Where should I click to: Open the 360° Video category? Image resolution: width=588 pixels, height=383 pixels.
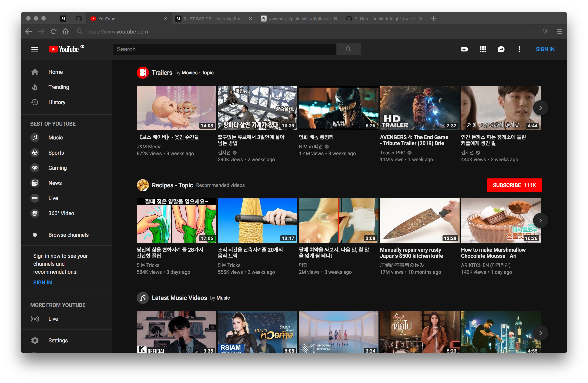click(x=61, y=213)
